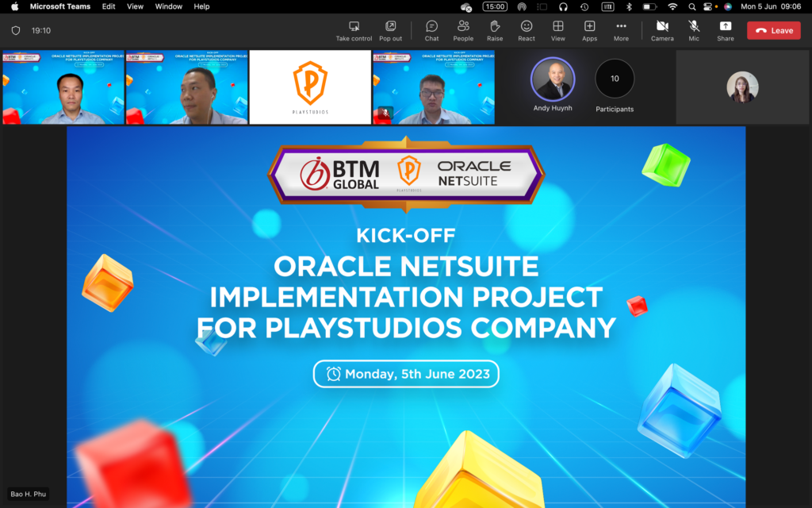Open Spotlight search icon
This screenshot has height=508, width=812.
tap(691, 6)
